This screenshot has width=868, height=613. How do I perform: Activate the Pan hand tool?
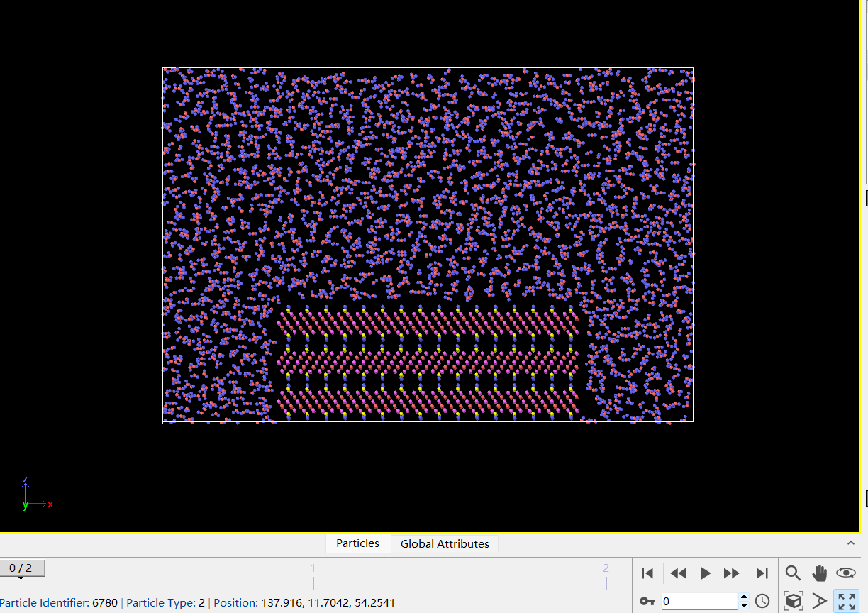(820, 573)
